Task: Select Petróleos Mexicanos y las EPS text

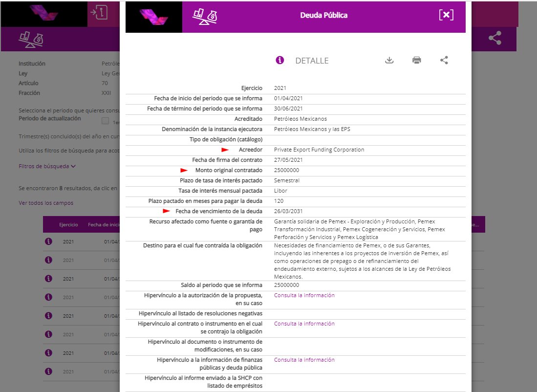Action: pyautogui.click(x=312, y=129)
